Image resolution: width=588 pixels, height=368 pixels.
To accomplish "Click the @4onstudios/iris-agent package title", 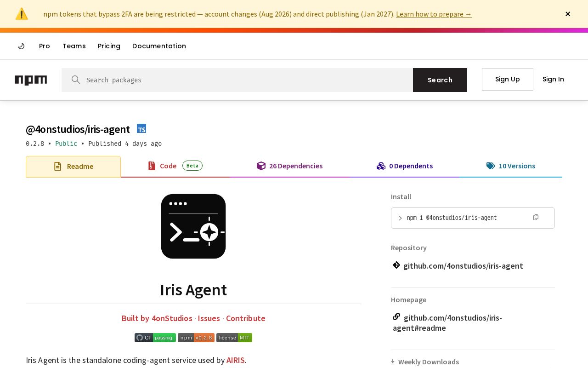I will [x=78, y=129].
